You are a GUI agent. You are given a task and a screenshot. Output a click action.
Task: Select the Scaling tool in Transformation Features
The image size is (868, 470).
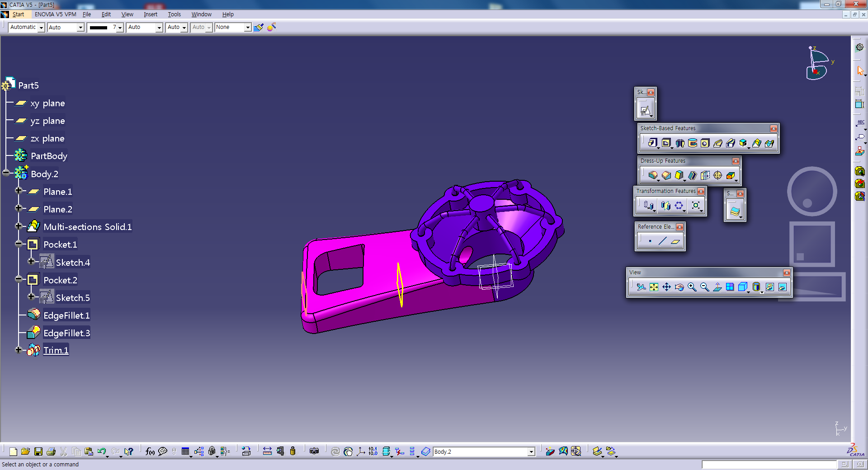click(696, 206)
